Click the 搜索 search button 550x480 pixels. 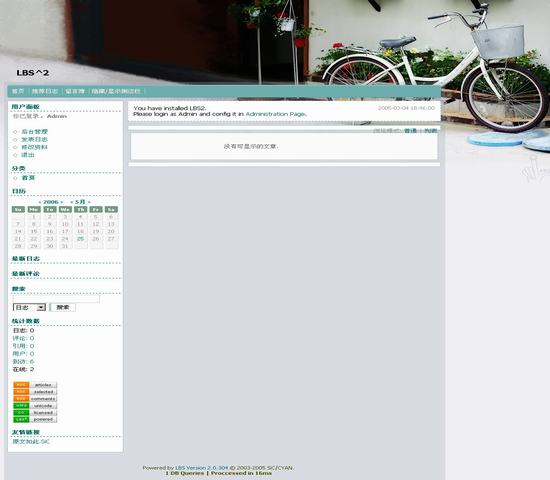pyautogui.click(x=63, y=307)
